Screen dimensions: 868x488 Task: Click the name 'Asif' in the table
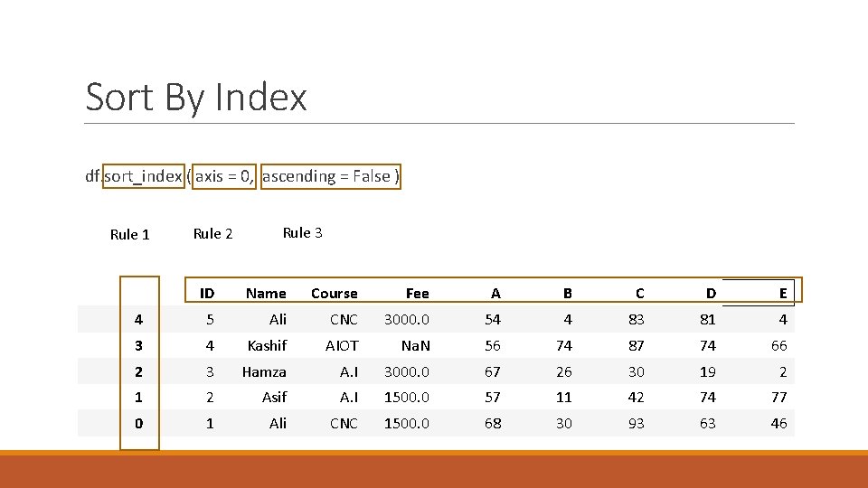click(x=274, y=398)
